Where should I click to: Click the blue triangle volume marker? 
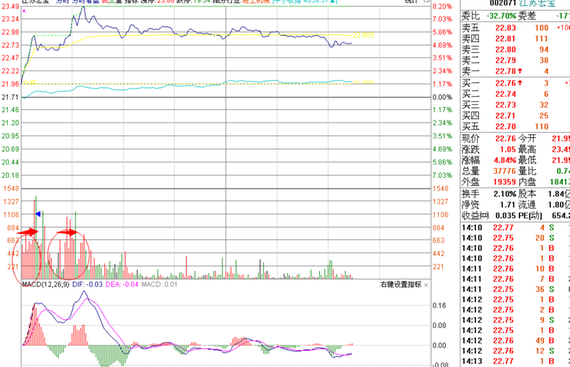[x=38, y=214]
